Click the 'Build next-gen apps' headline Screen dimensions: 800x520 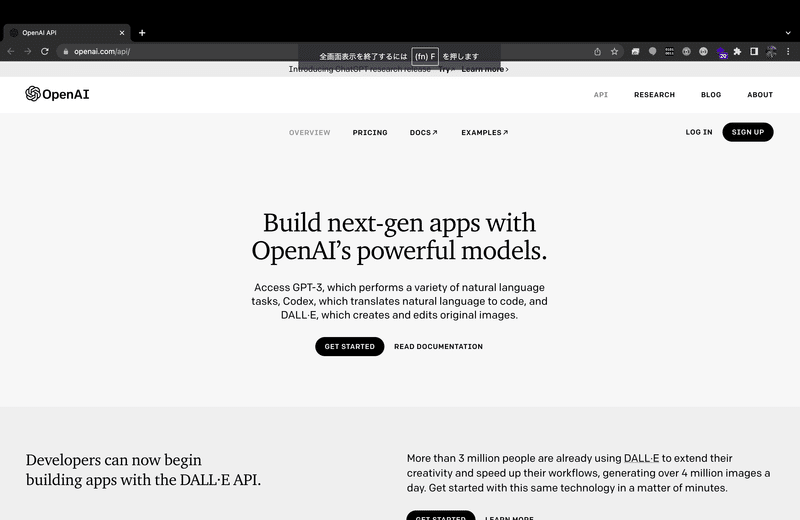[x=399, y=237]
